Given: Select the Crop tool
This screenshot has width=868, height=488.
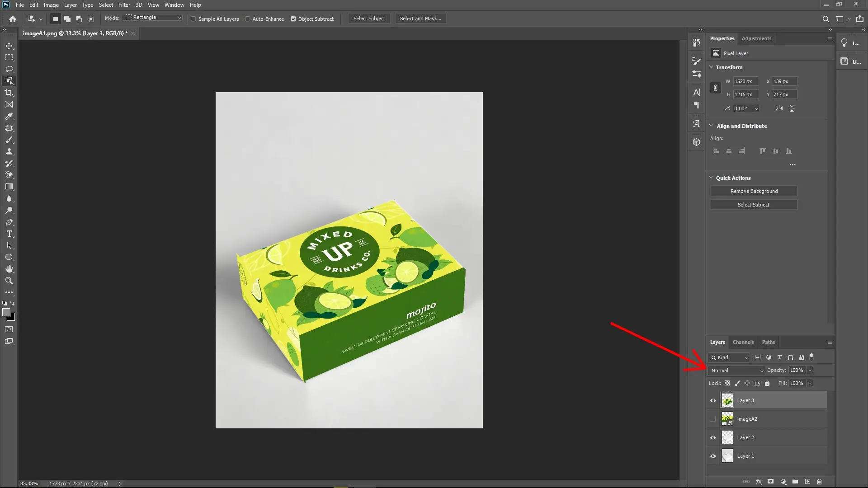Looking at the screenshot, I should (x=9, y=93).
